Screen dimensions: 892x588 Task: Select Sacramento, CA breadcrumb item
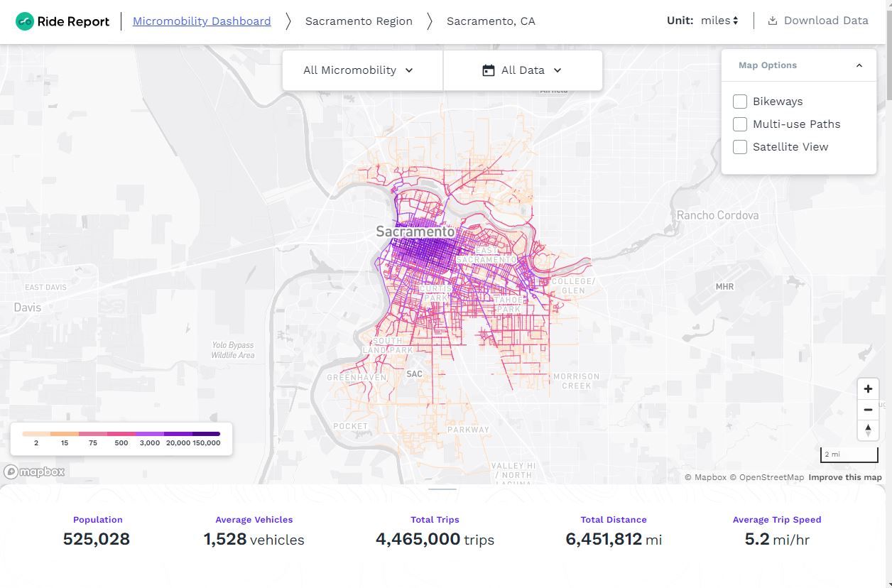[491, 21]
